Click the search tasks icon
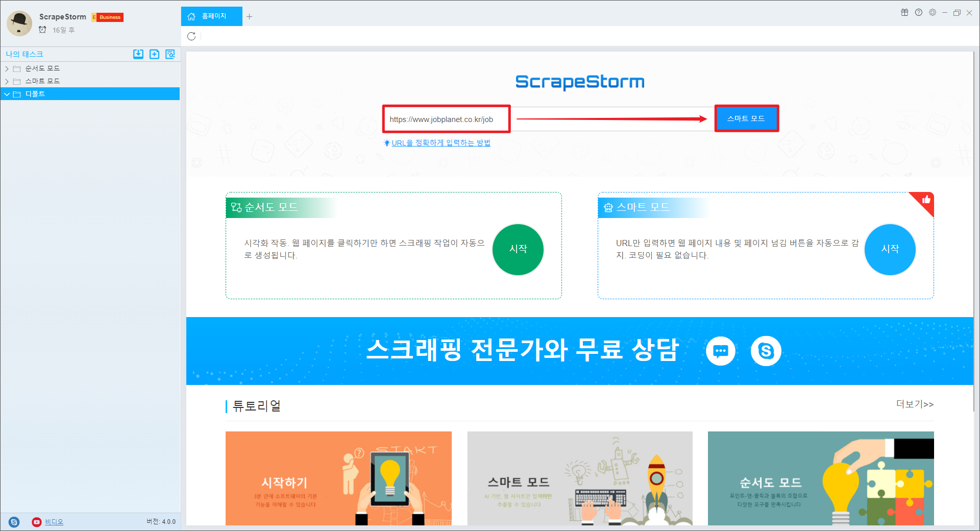The image size is (980, 531). 170,54
